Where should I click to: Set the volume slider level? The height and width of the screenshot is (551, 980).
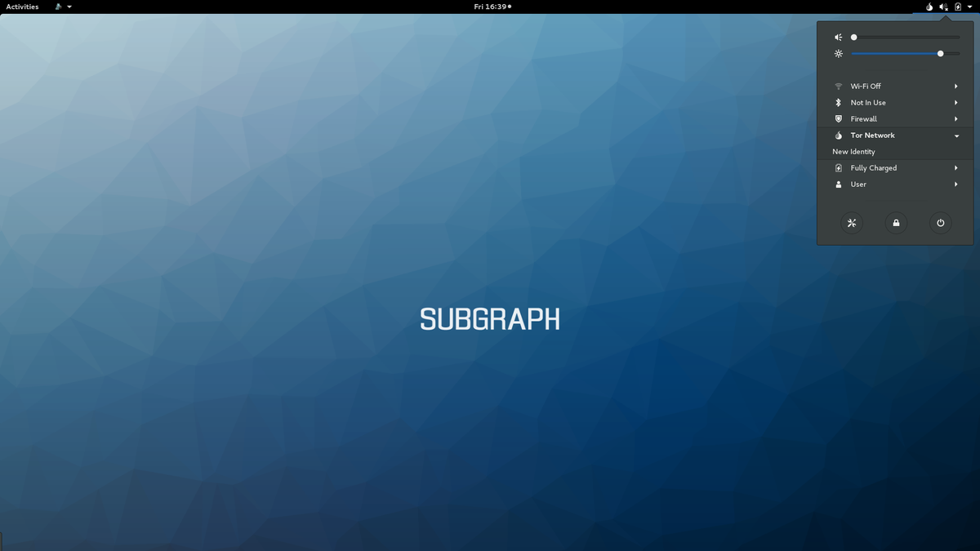click(906, 38)
